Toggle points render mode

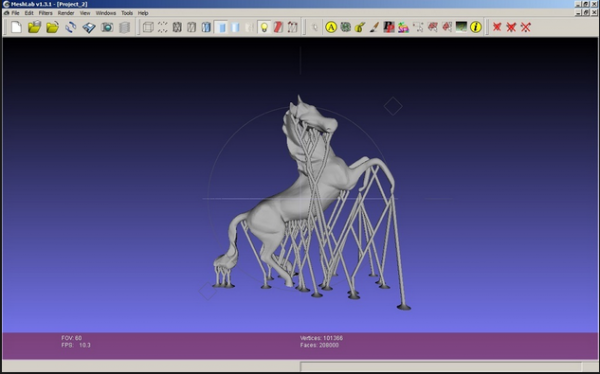[x=163, y=27]
